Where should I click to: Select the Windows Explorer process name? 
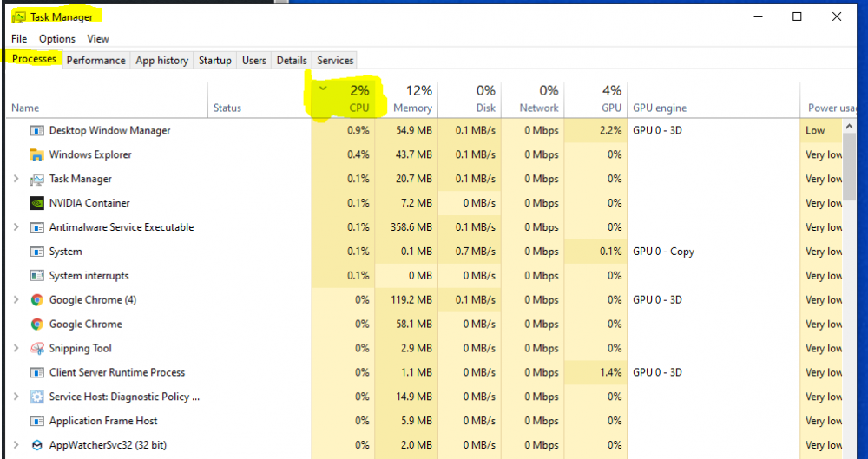tap(90, 155)
